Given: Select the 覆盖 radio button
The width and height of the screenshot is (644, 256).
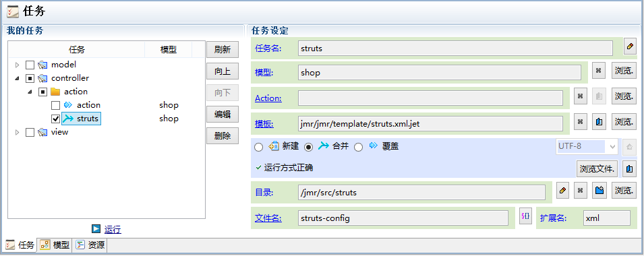Looking at the screenshot, I should click(359, 147).
